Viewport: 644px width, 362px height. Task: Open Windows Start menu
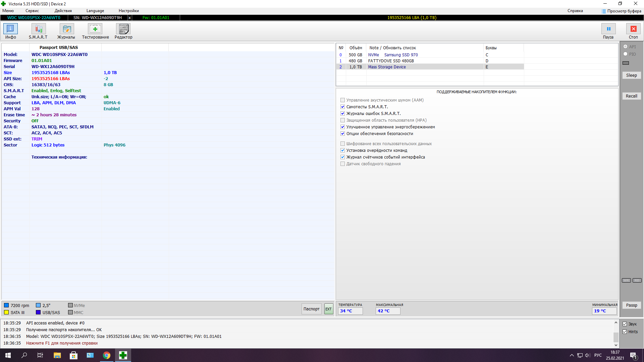coord(8,355)
